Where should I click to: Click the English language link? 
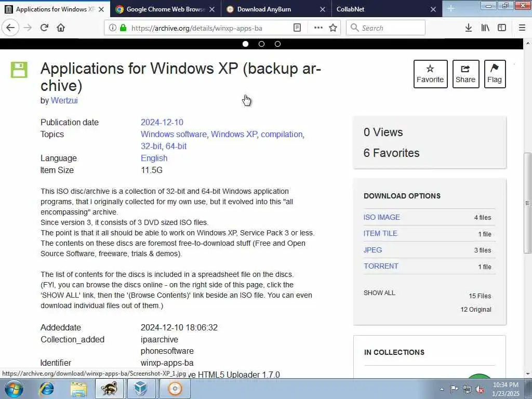[154, 158]
